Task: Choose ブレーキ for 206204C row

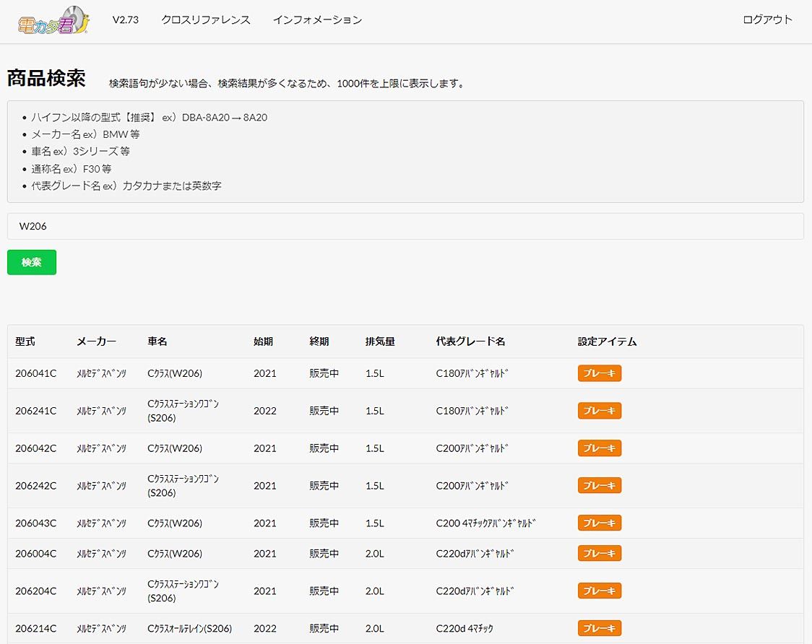Action: [599, 591]
